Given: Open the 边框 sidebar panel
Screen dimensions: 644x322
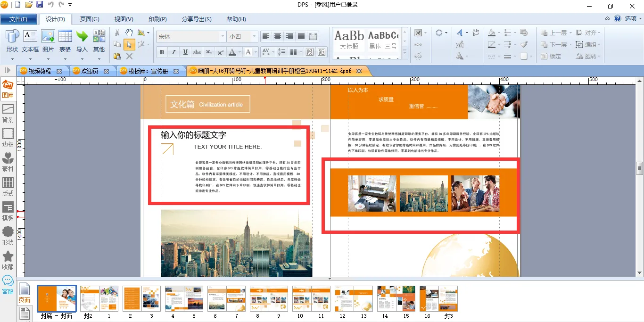Looking at the screenshot, I should pyautogui.click(x=8, y=138).
